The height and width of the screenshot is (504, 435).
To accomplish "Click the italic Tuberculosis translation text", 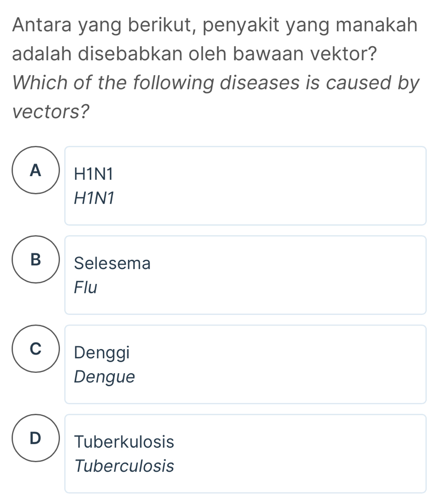I will (x=124, y=466).
